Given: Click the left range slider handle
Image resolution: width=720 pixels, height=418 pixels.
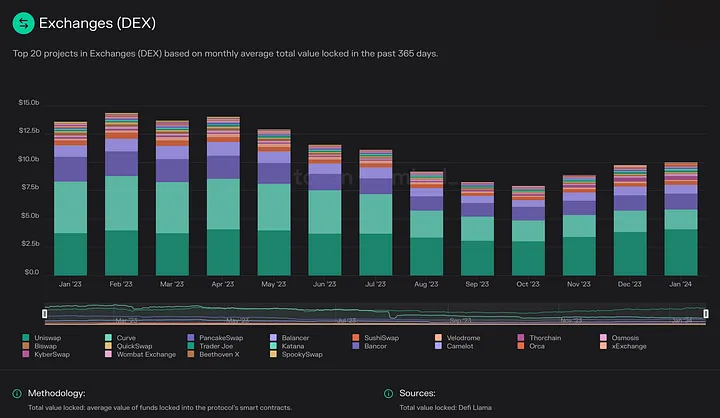Looking at the screenshot, I should (45, 314).
